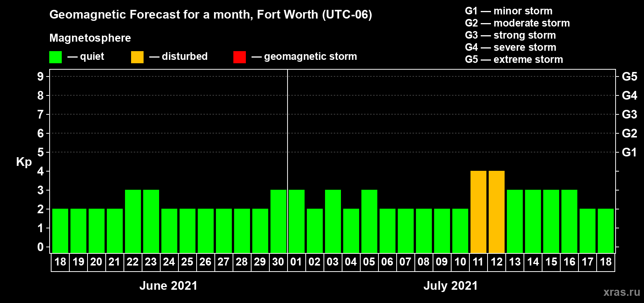The height and width of the screenshot is (303, 644).
Task: Click the 'June 2021' month label
Action: 169,286
